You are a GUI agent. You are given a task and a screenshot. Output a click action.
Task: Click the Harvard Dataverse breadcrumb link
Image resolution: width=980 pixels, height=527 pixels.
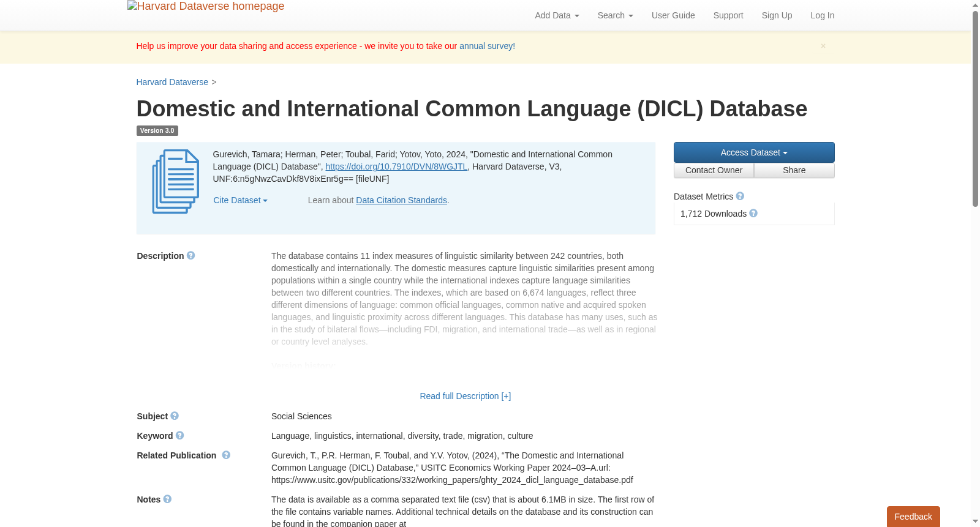(172, 82)
